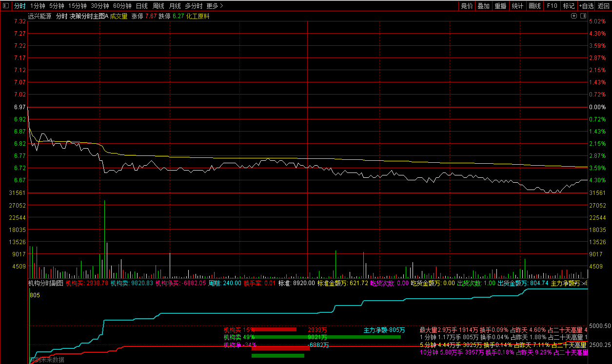Click the 标记 mark button
This screenshot has width=612, height=364.
(x=569, y=6)
